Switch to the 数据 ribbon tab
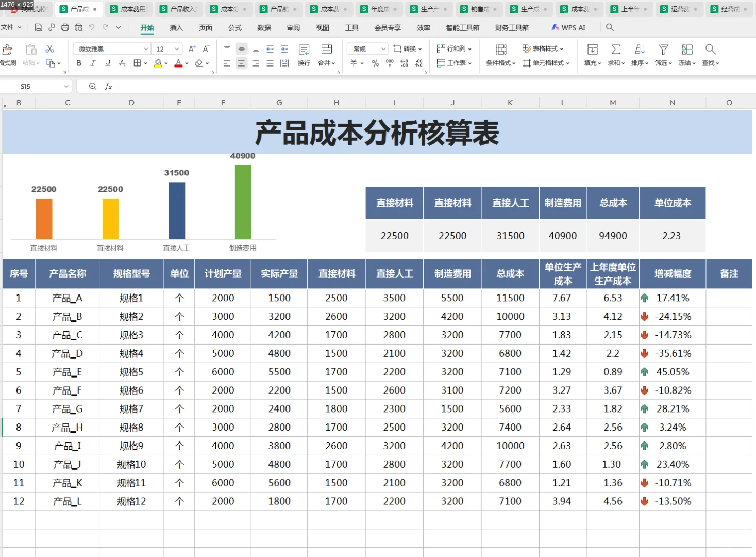This screenshot has height=557, width=756. coord(264,28)
